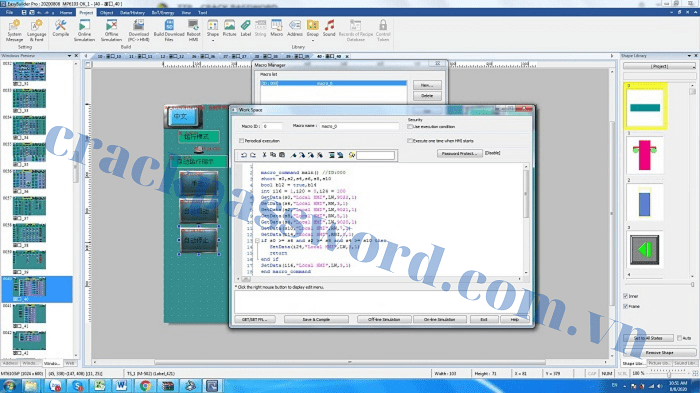
Task: Click find icon beside search box
Action: click(x=352, y=155)
